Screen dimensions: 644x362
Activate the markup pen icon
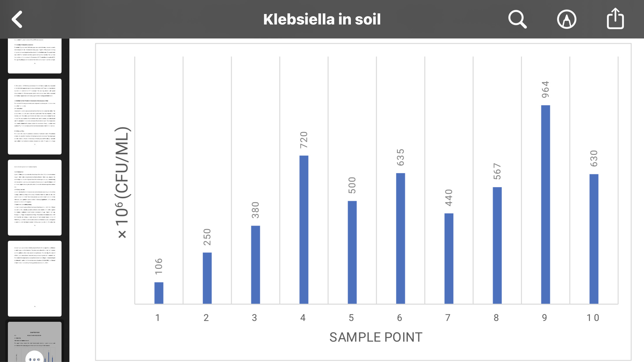point(566,19)
